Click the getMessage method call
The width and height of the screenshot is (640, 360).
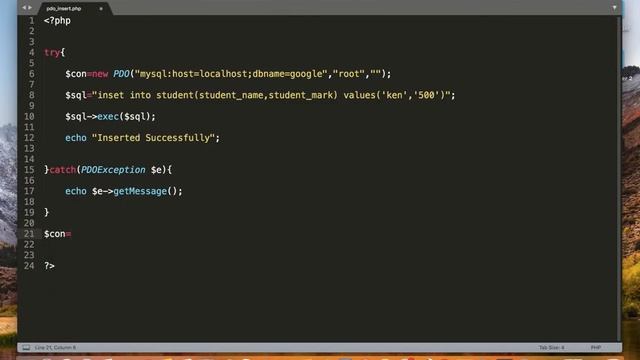tap(140, 191)
